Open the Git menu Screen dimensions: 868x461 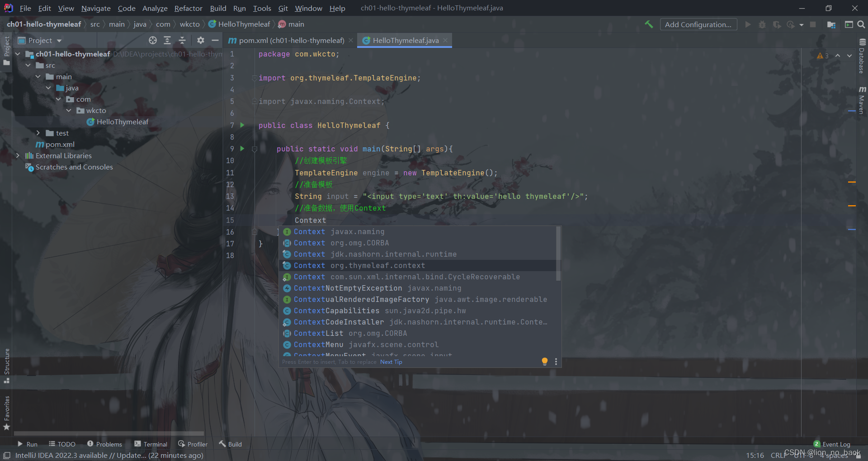coord(283,8)
